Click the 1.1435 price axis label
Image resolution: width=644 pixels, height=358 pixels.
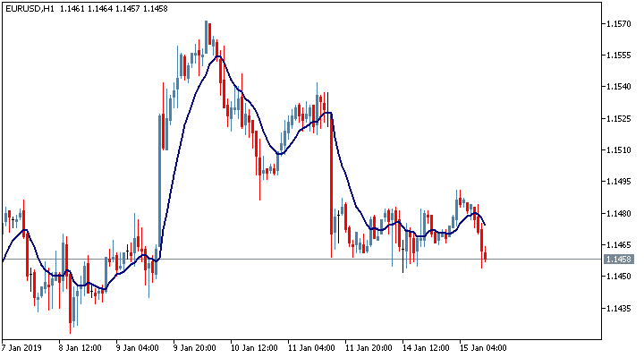[619, 308]
